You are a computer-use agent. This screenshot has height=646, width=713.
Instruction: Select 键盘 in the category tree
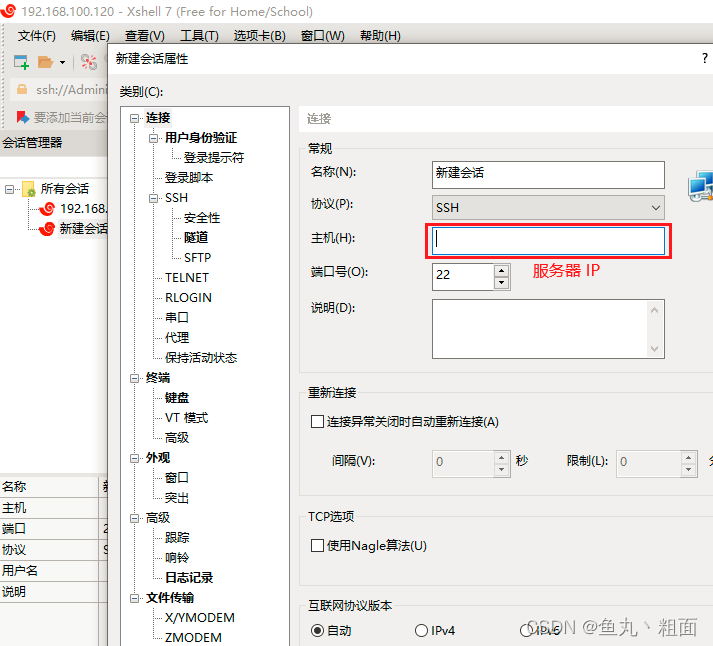coord(177,398)
